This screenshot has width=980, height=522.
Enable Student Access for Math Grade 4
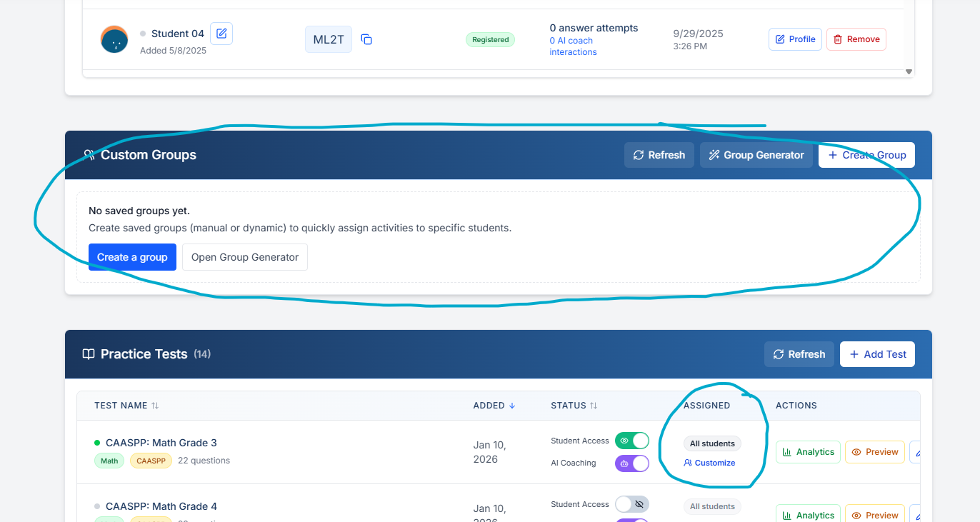(x=631, y=504)
